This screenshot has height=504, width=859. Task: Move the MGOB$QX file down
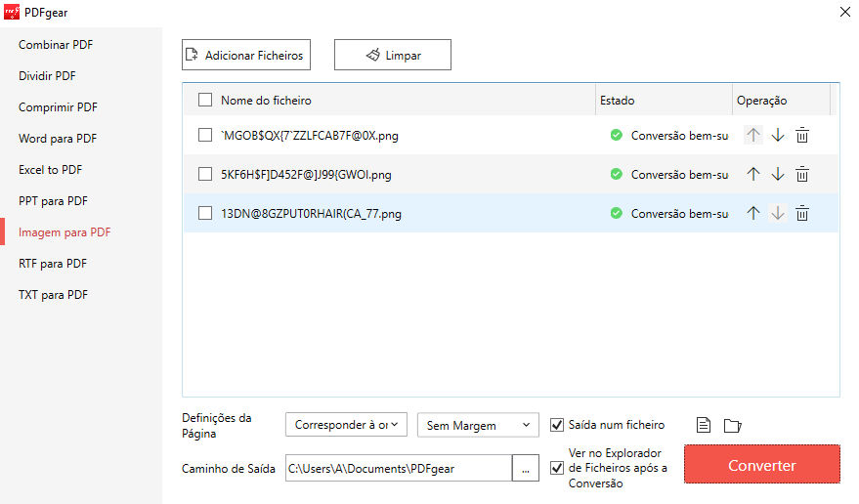point(777,135)
